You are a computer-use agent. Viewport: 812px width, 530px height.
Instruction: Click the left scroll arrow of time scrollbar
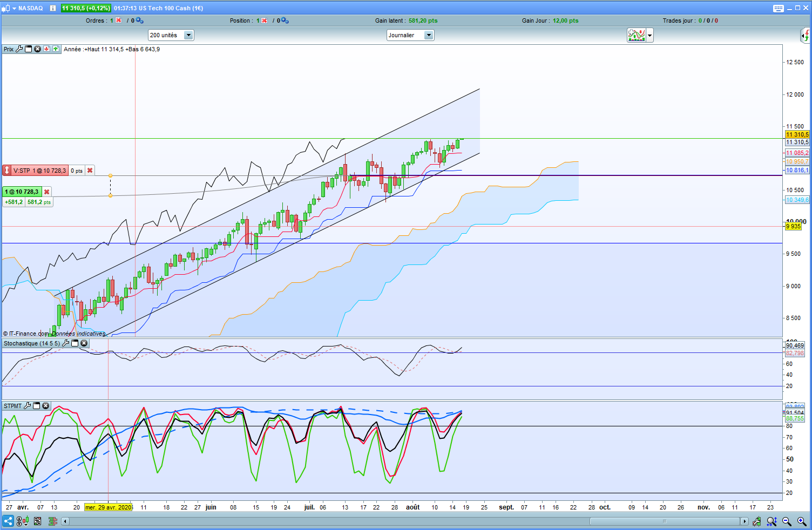65,521
